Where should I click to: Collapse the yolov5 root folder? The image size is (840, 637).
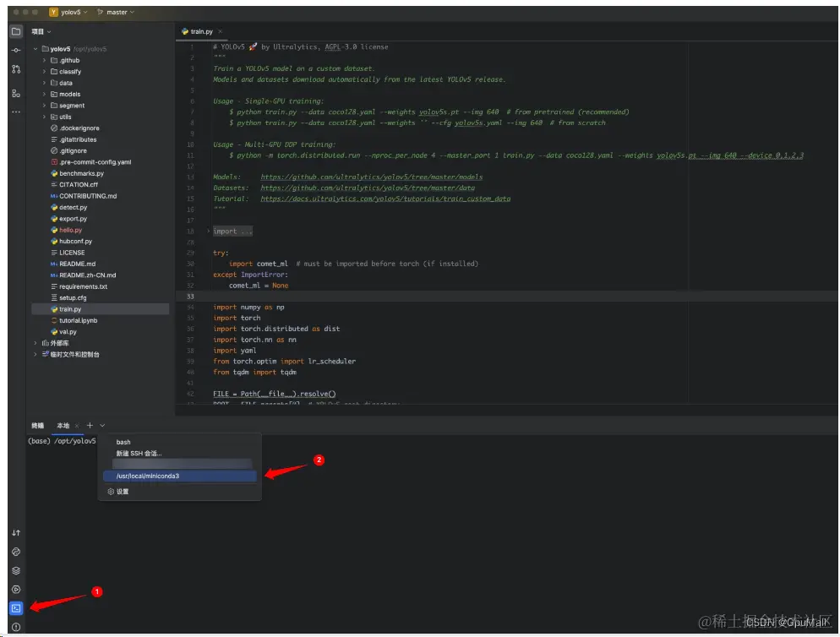(x=35, y=49)
